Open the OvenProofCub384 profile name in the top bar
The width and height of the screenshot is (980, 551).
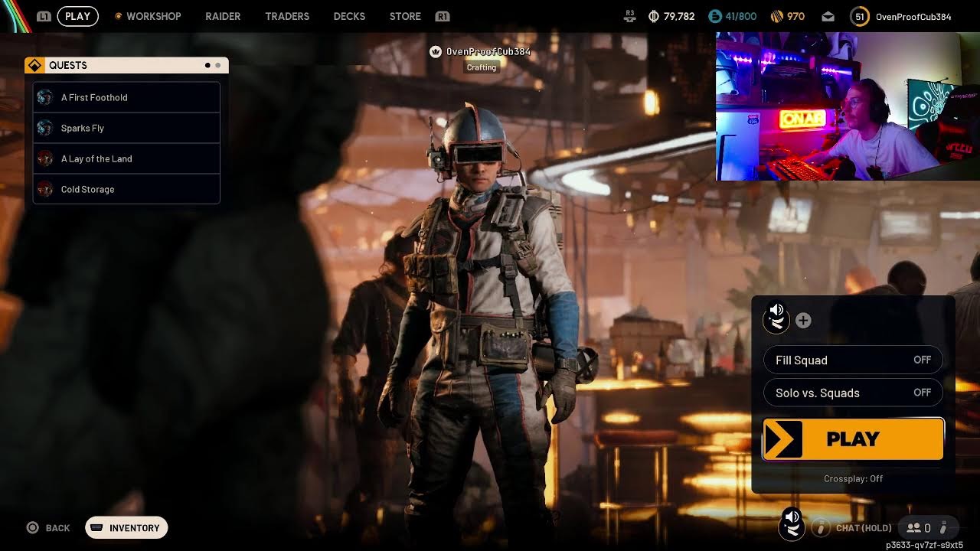click(913, 16)
